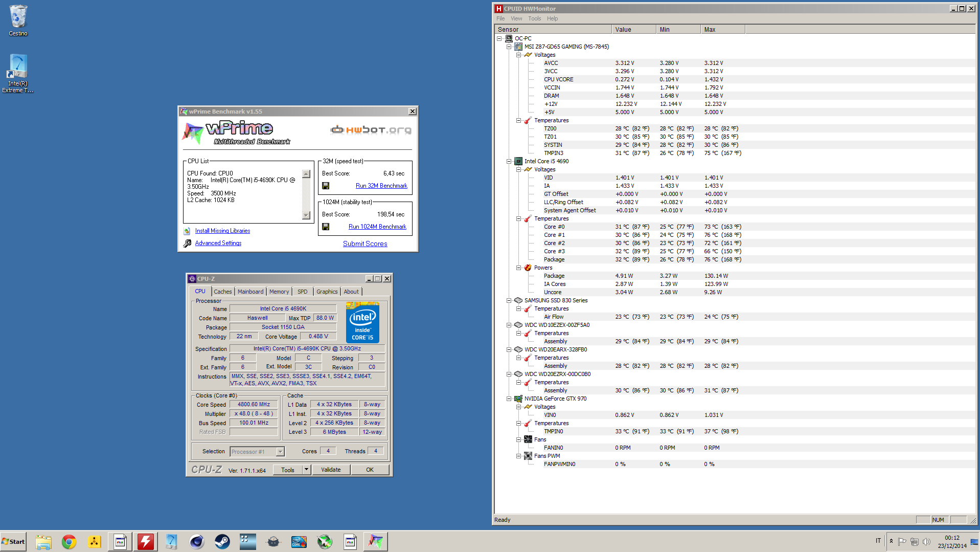The width and height of the screenshot is (980, 552).
Task: Click the floppy save icon in 32M section
Action: [326, 186]
